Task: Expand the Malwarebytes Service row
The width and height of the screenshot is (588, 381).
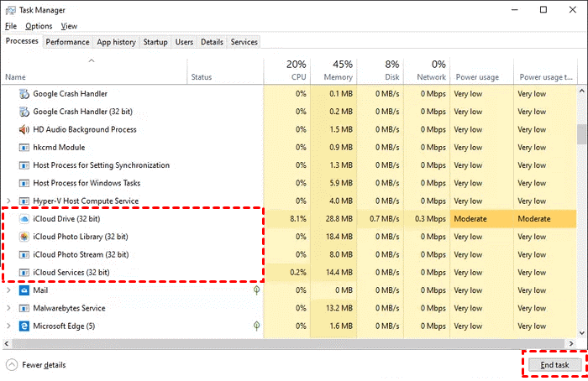Action: (x=9, y=308)
